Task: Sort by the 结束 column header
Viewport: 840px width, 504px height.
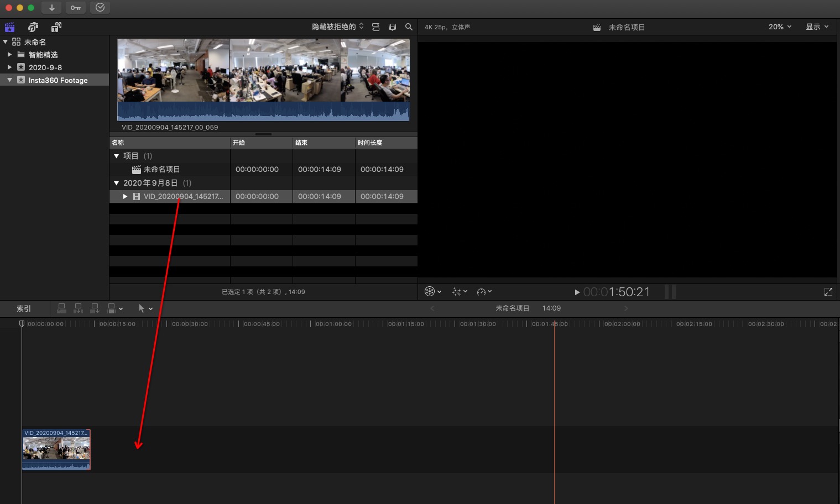Action: (x=324, y=143)
